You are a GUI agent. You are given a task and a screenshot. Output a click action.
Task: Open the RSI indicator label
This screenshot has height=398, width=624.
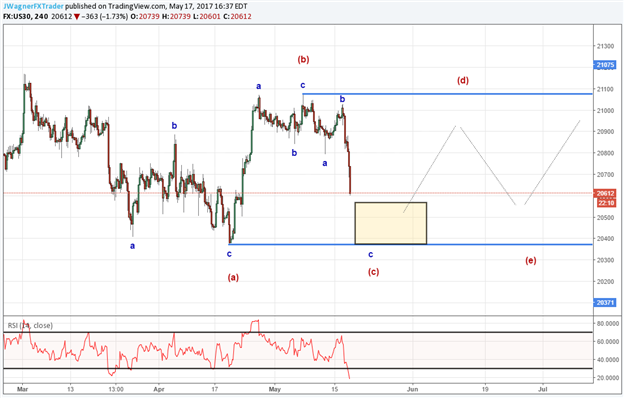pos(30,326)
